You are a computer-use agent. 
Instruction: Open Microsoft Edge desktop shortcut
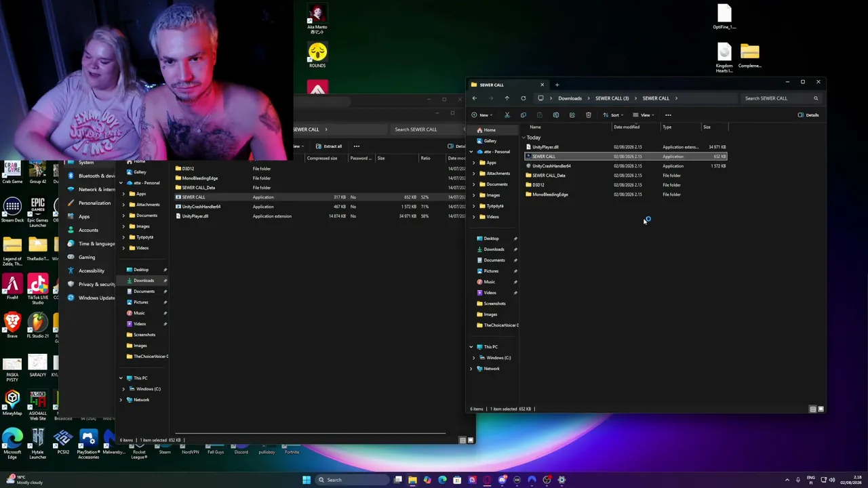[x=12, y=444]
